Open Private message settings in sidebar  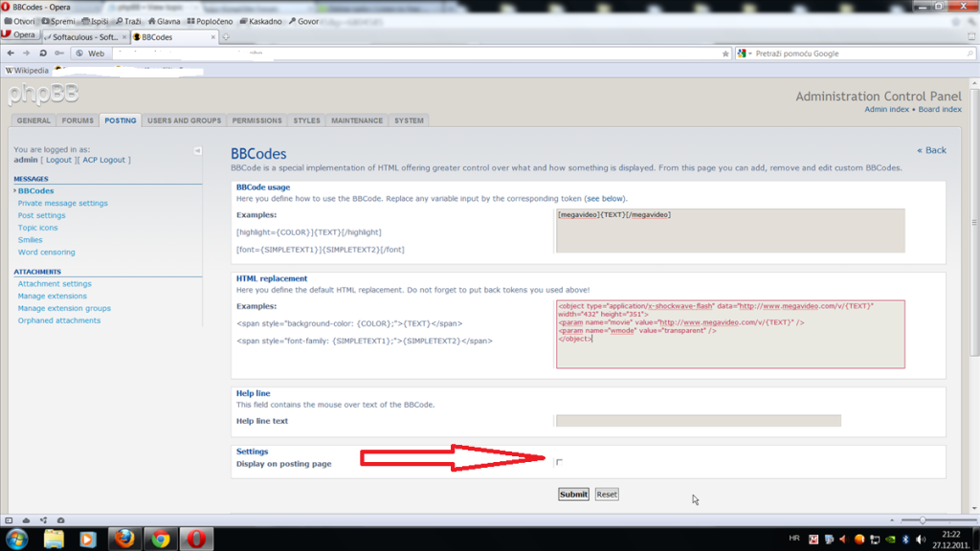[62, 203]
